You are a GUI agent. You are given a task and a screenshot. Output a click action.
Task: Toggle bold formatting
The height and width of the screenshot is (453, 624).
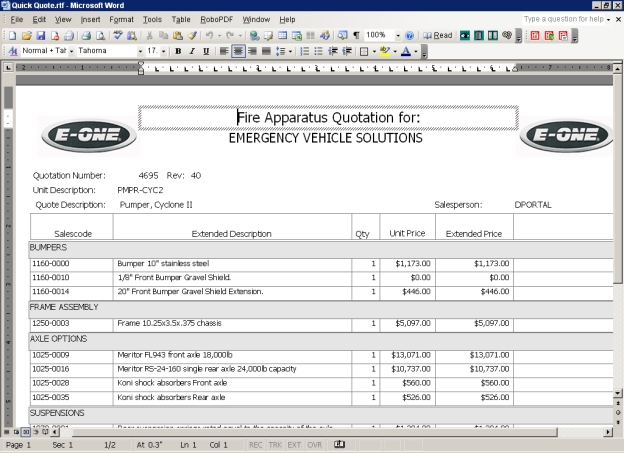178,51
